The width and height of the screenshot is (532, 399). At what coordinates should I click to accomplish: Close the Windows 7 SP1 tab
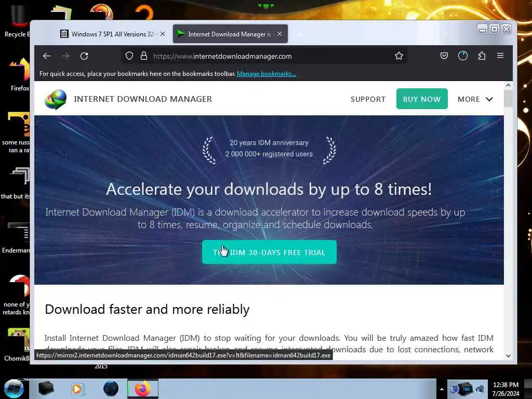coord(163,34)
